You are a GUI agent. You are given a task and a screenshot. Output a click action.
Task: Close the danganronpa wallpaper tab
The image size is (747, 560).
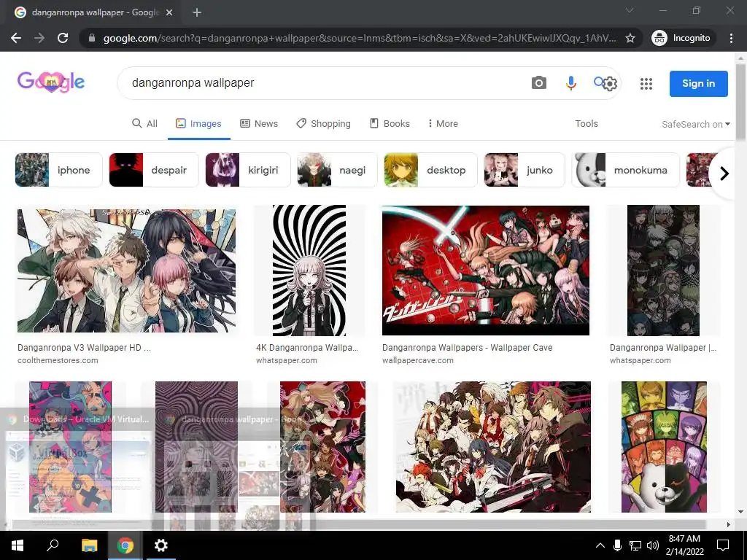[x=169, y=12]
